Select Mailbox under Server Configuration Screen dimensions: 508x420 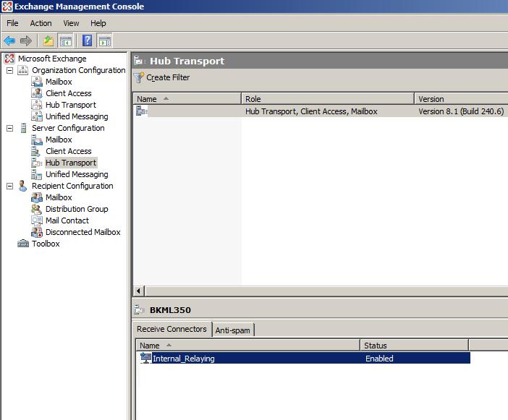pos(59,140)
